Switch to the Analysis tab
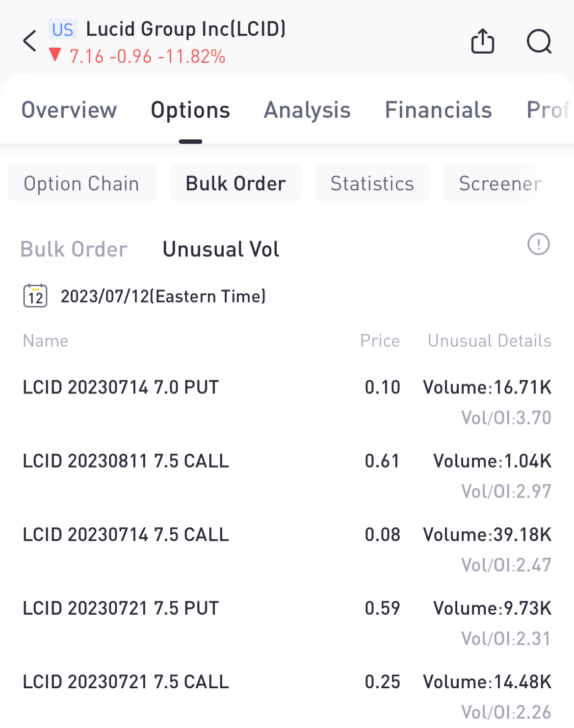The height and width of the screenshot is (728, 574). coord(307,110)
